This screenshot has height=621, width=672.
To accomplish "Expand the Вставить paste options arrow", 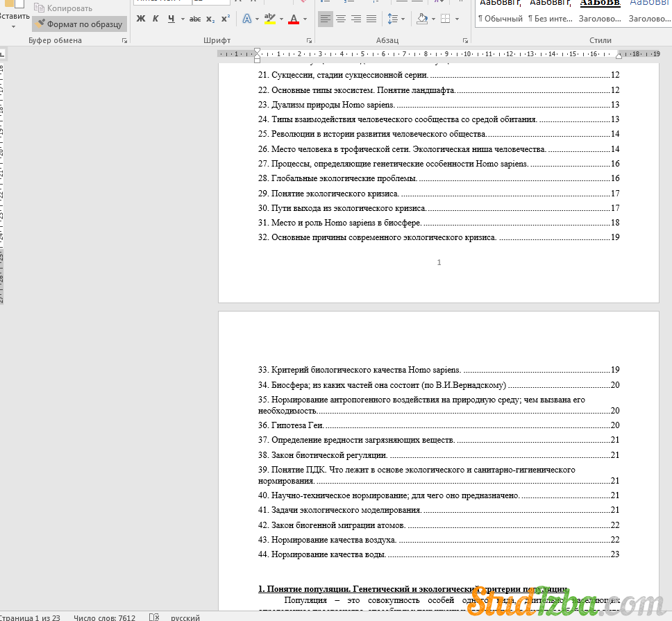I will click(13, 26).
